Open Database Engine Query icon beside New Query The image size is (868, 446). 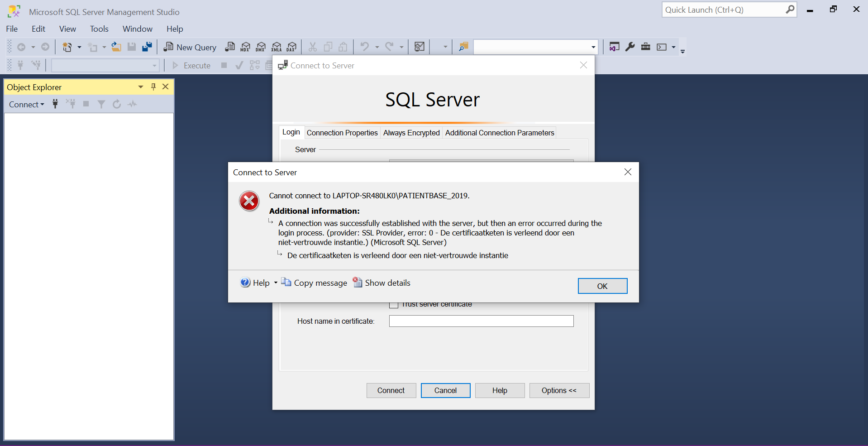tap(230, 47)
